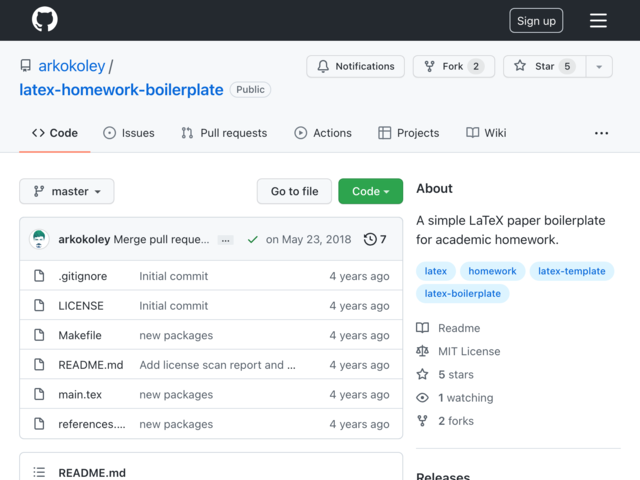View commit history with the clock icon
This screenshot has width=640, height=480.
point(375,239)
